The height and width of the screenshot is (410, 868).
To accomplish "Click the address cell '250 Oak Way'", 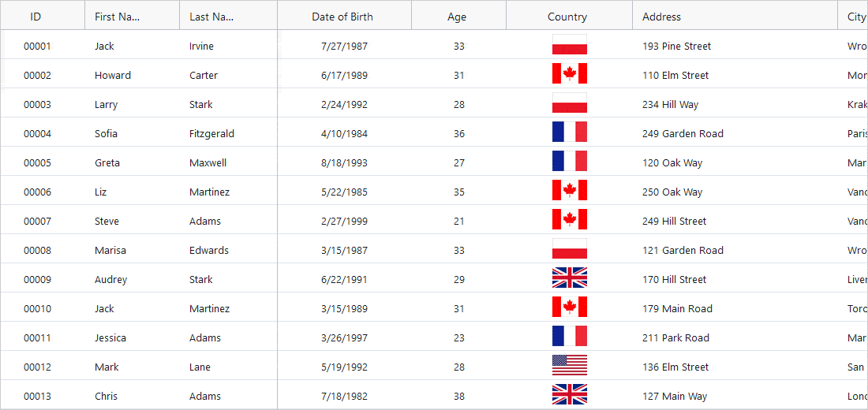I will pos(672,192).
